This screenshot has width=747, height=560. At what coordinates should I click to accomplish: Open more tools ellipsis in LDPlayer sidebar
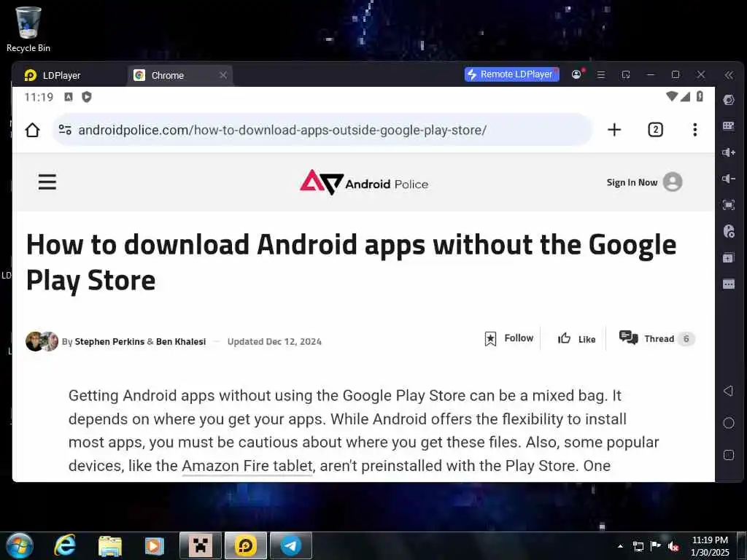pos(729,284)
